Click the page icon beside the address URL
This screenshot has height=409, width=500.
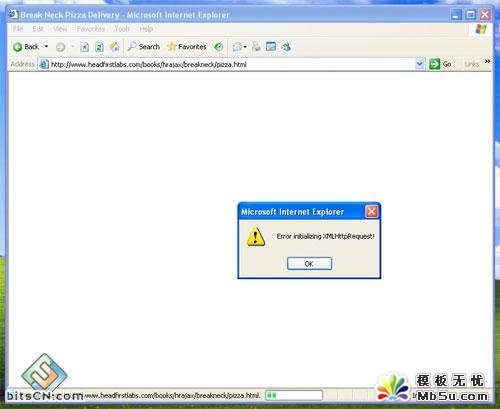click(x=44, y=64)
